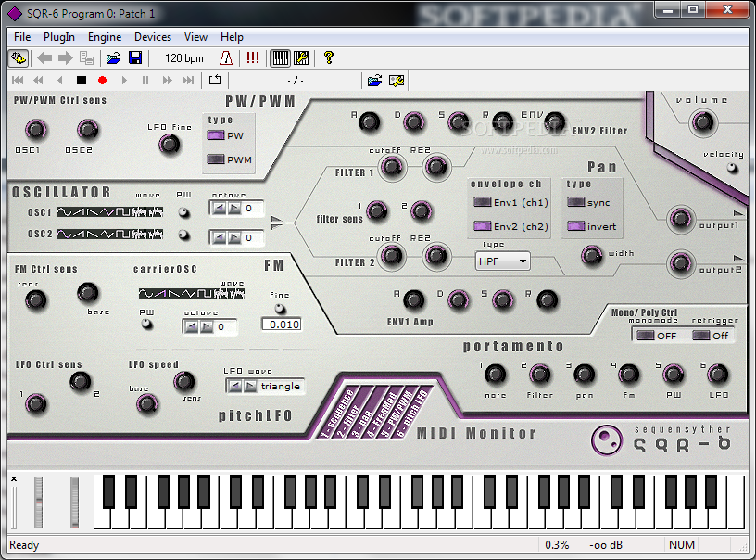Increase OSC1 octave with right arrow
Screen dimensions: 756x560
tap(234, 209)
